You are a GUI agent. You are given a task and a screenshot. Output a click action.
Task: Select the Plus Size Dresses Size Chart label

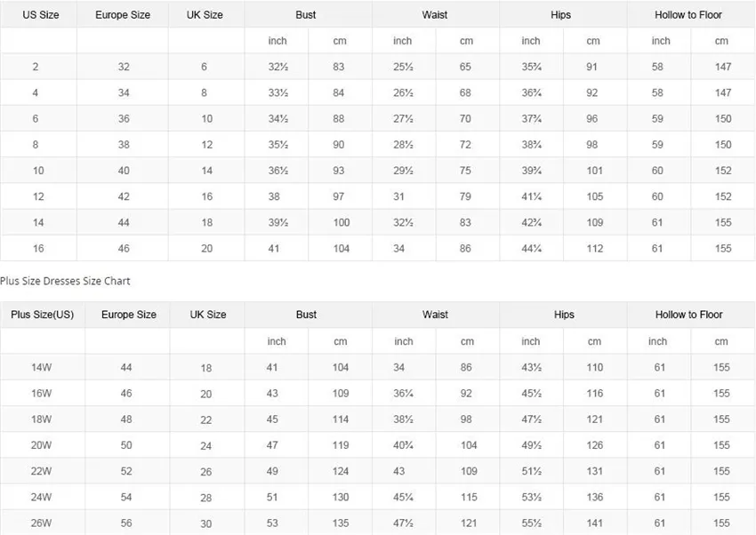pos(65,281)
